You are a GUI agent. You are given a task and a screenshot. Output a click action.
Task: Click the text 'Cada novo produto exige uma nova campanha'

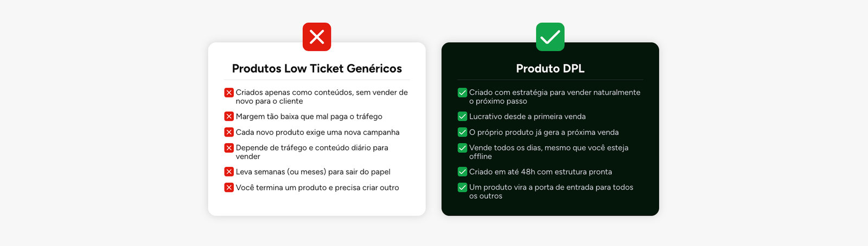(317, 132)
